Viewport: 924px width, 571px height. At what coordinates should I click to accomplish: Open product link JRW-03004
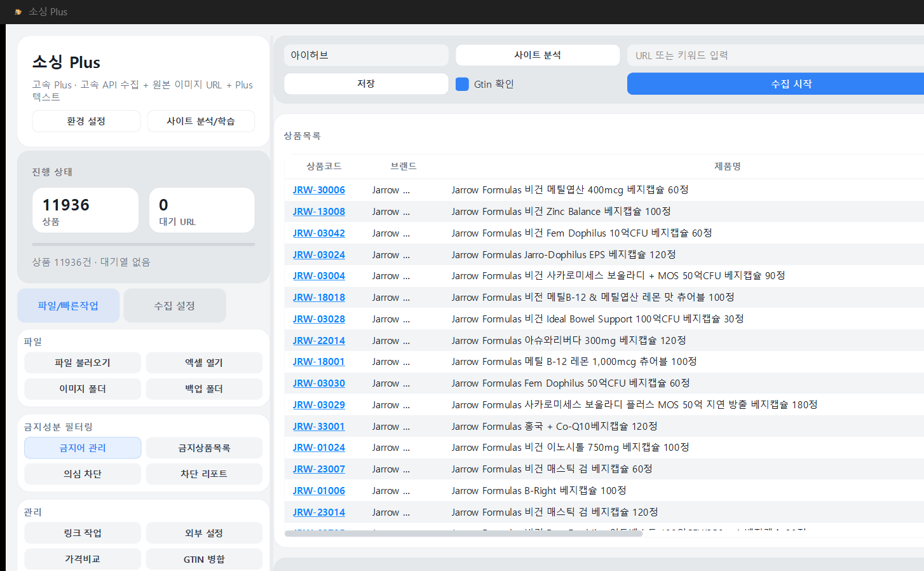pyautogui.click(x=319, y=276)
